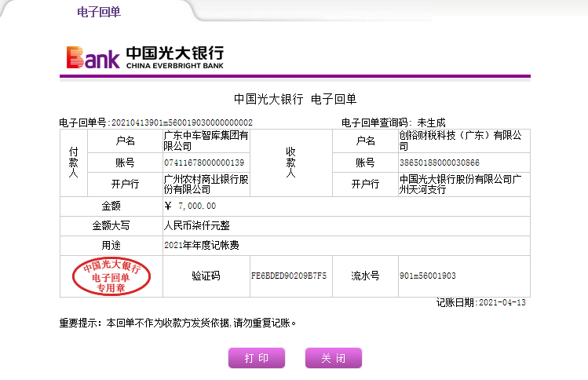Click the 付款人 label cell
The image size is (588, 380).
(x=74, y=163)
